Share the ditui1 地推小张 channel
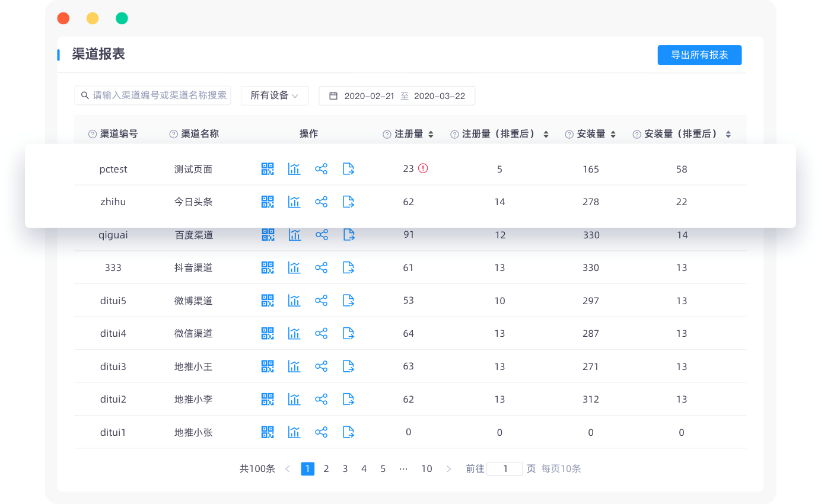 tap(322, 432)
